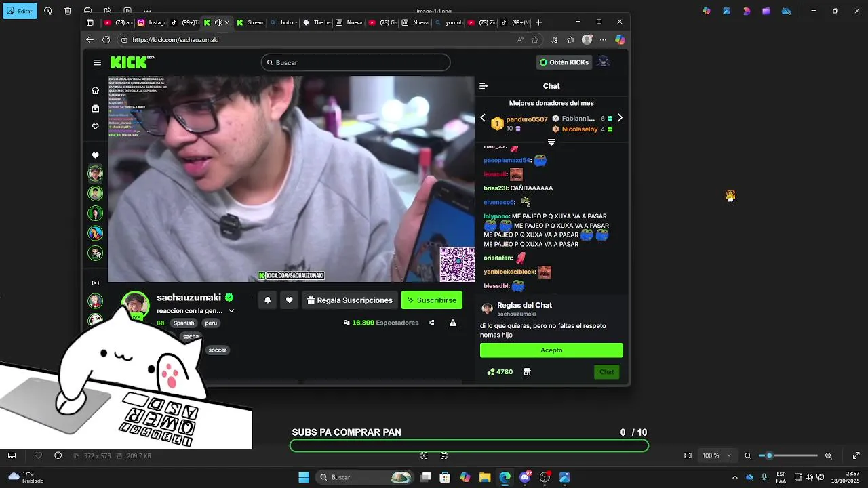868x488 pixels.
Task: Zoom out with the minus magnifier
Action: [748, 455]
